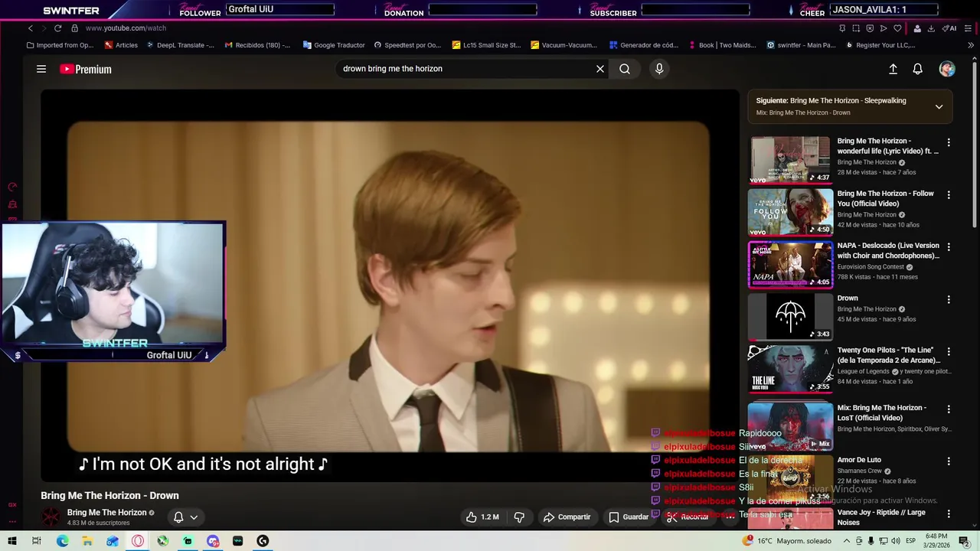Viewport: 980px width, 551px height.
Task: Open YouTube notifications bell in header
Action: click(x=917, y=69)
